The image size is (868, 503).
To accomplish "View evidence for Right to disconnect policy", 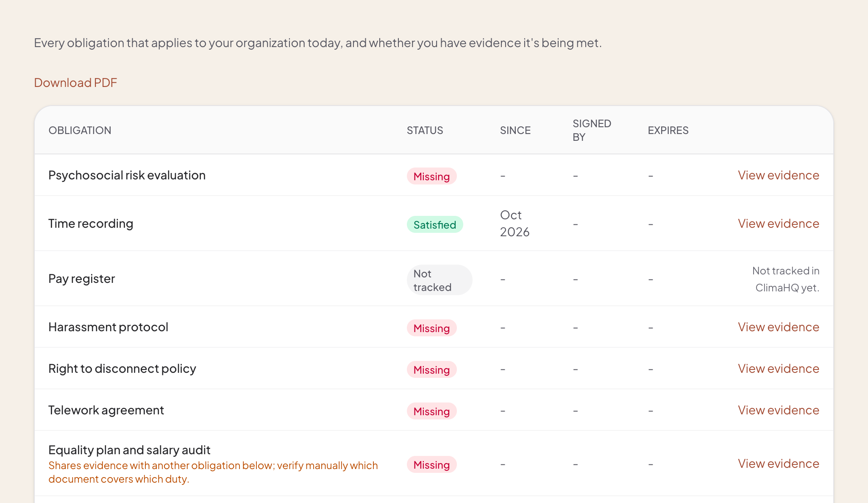I will tap(778, 369).
